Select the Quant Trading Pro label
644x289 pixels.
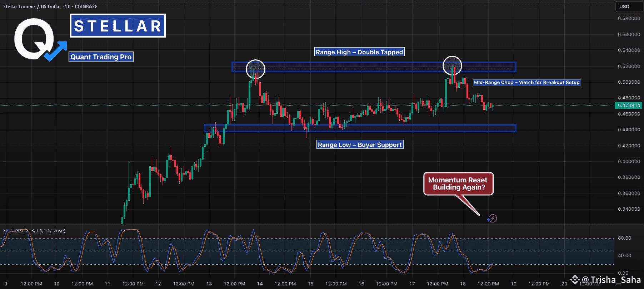(x=101, y=57)
